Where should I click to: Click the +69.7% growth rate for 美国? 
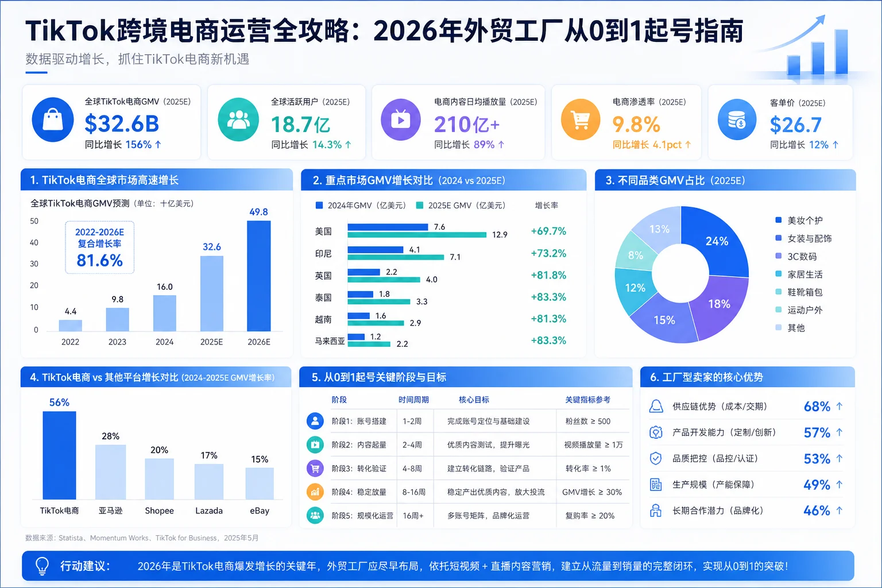pyautogui.click(x=548, y=231)
